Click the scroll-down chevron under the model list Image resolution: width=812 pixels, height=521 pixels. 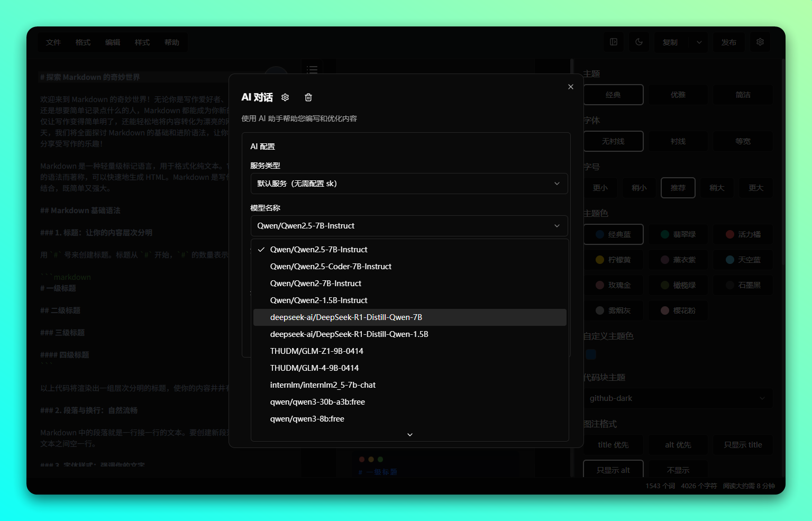(410, 434)
